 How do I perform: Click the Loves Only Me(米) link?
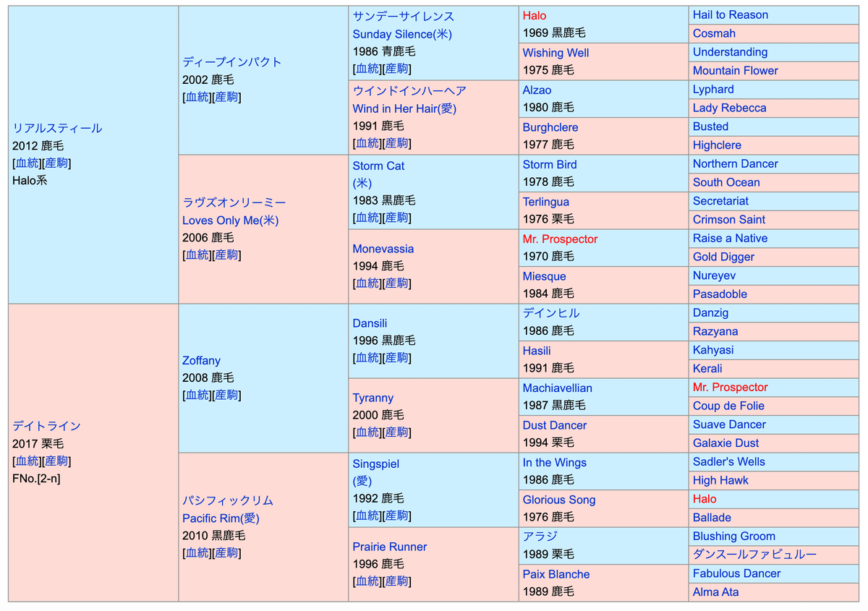click(x=230, y=221)
